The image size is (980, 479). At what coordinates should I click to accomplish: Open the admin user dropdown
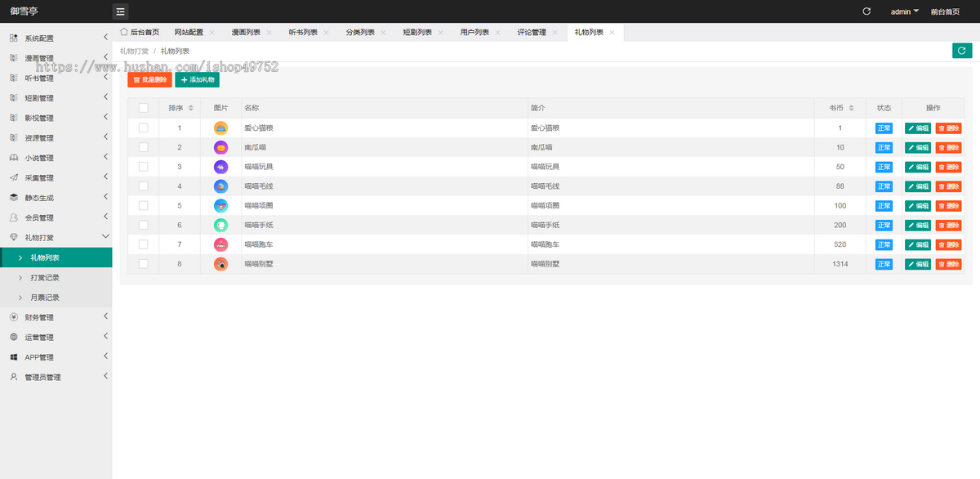(905, 11)
